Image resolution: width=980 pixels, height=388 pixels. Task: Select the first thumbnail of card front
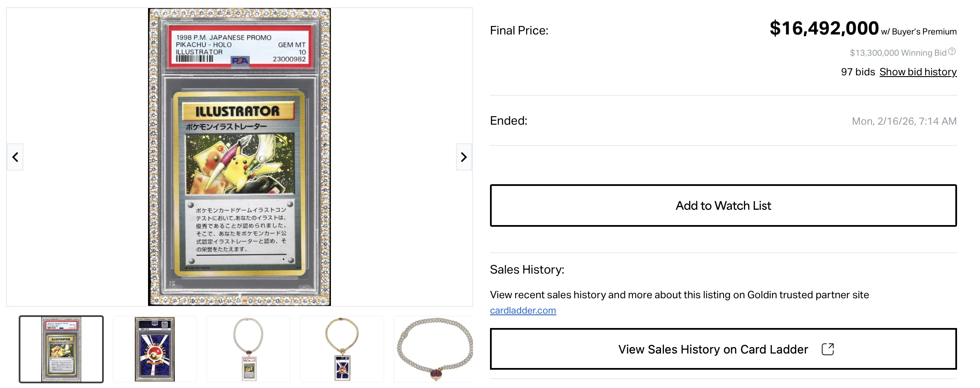(61, 349)
